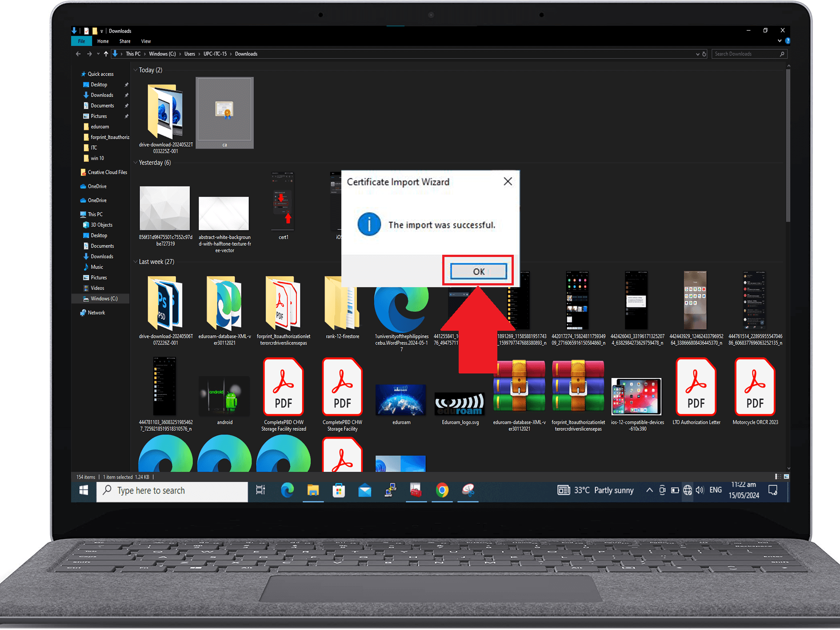Close the Certificate Import Wizard dialog
This screenshot has width=840, height=630.
point(508,181)
